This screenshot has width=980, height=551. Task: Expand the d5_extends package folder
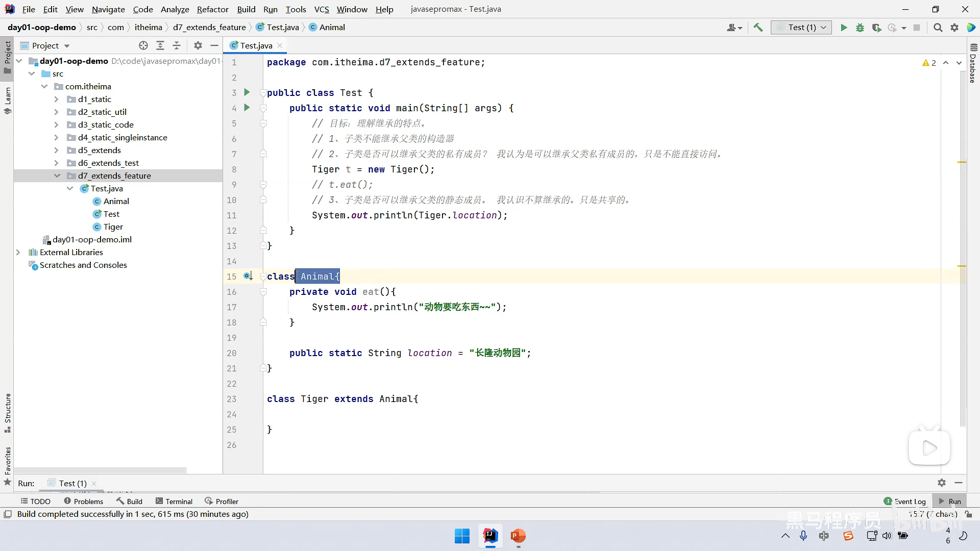pyautogui.click(x=57, y=150)
